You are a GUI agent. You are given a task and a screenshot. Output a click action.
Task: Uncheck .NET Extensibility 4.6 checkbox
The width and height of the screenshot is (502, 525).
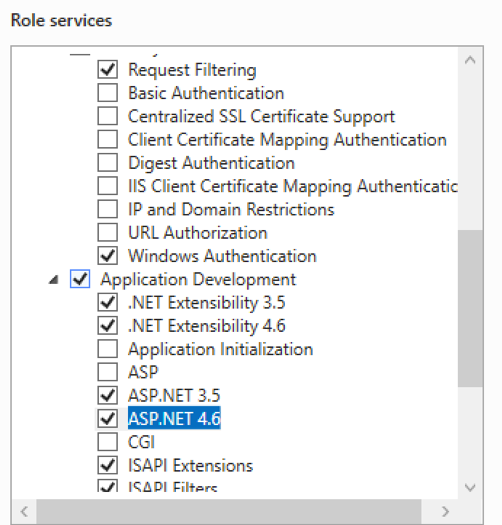click(x=107, y=325)
